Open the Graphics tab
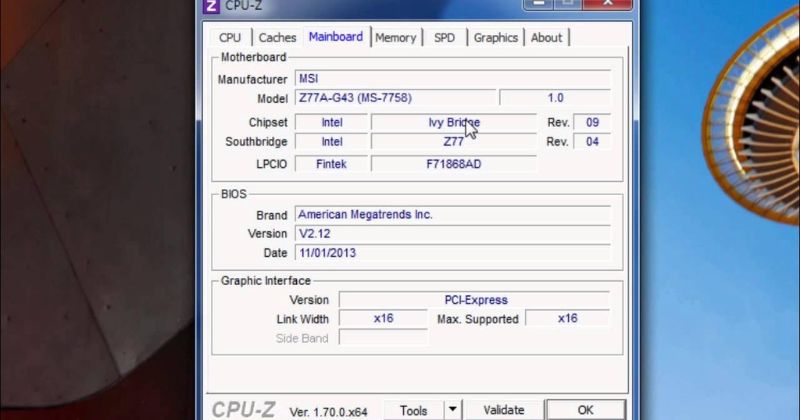The width and height of the screenshot is (800, 420). (x=495, y=37)
